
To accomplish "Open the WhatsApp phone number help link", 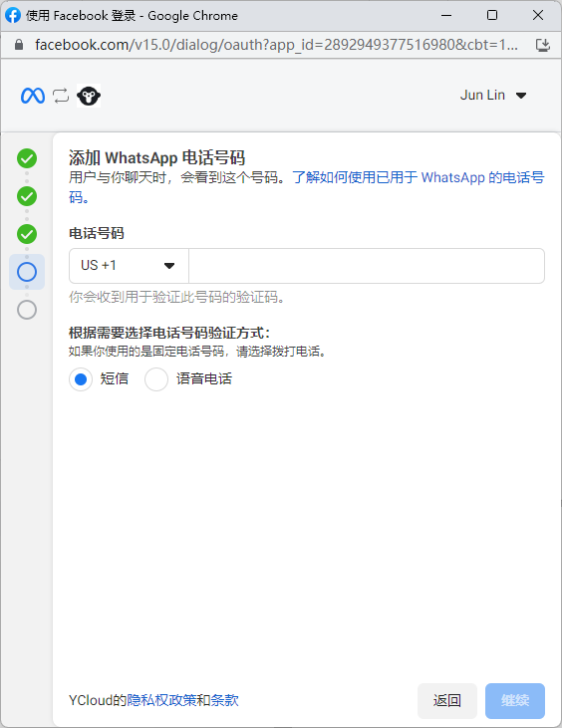I will [419, 178].
